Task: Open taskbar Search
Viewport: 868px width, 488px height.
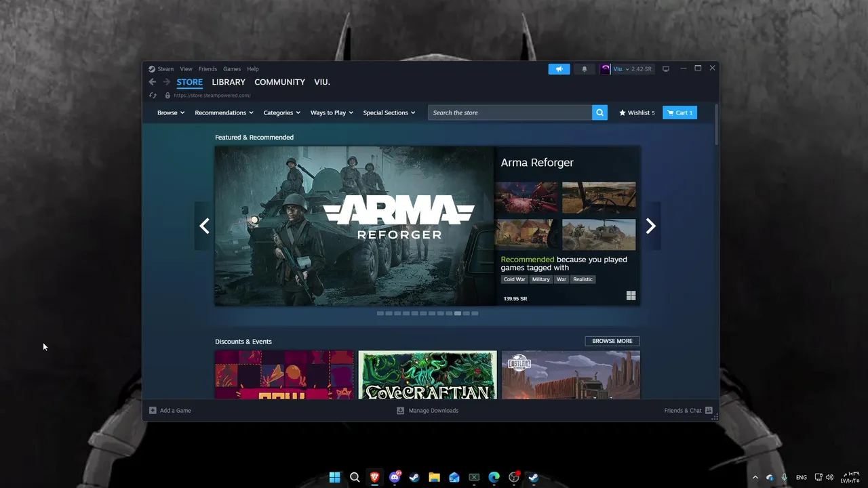Action: pos(355,477)
